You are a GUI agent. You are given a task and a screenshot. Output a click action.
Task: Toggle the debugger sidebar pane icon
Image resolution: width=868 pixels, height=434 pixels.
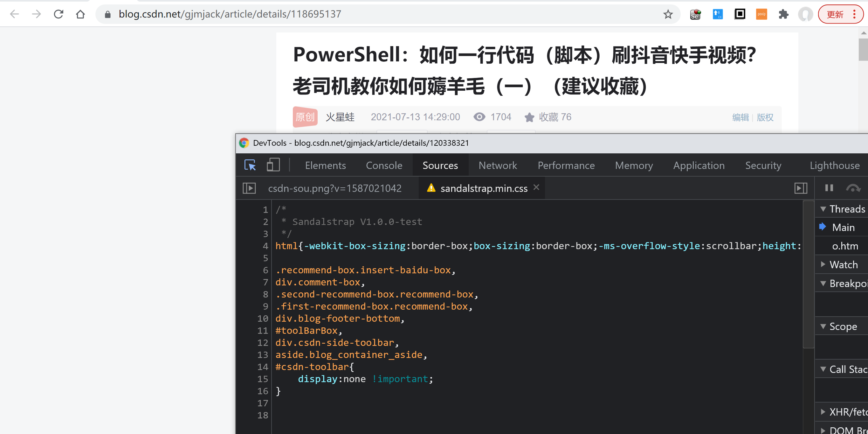tap(801, 188)
